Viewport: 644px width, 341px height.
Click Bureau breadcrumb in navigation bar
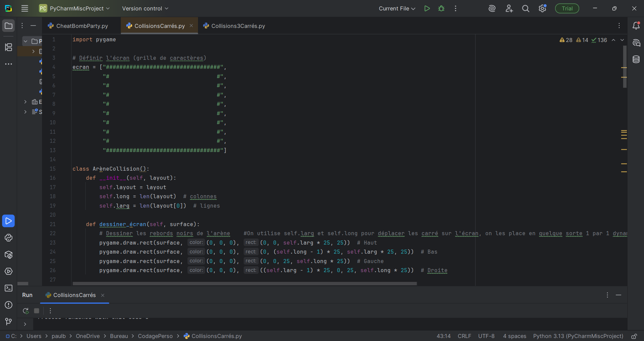[119, 336]
